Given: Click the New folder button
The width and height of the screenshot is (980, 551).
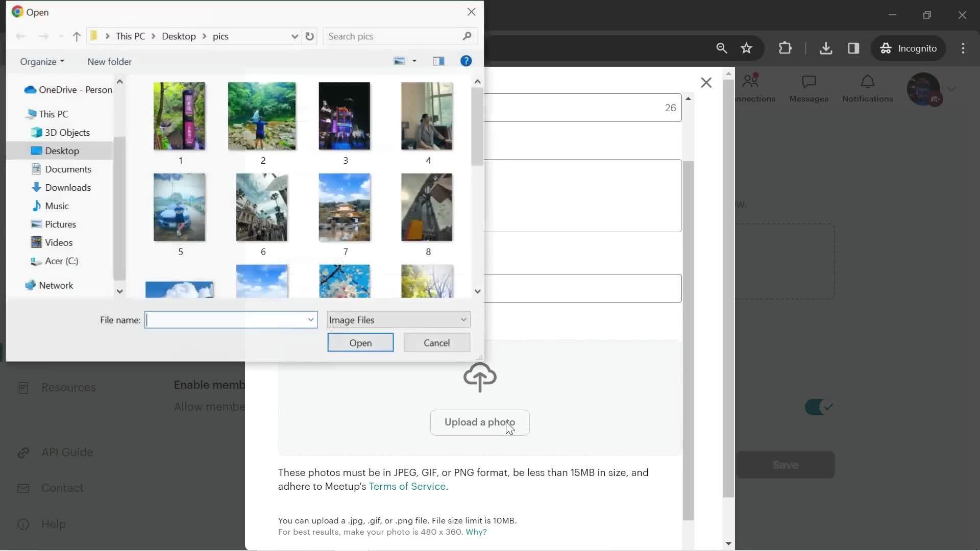Looking at the screenshot, I should tap(109, 61).
